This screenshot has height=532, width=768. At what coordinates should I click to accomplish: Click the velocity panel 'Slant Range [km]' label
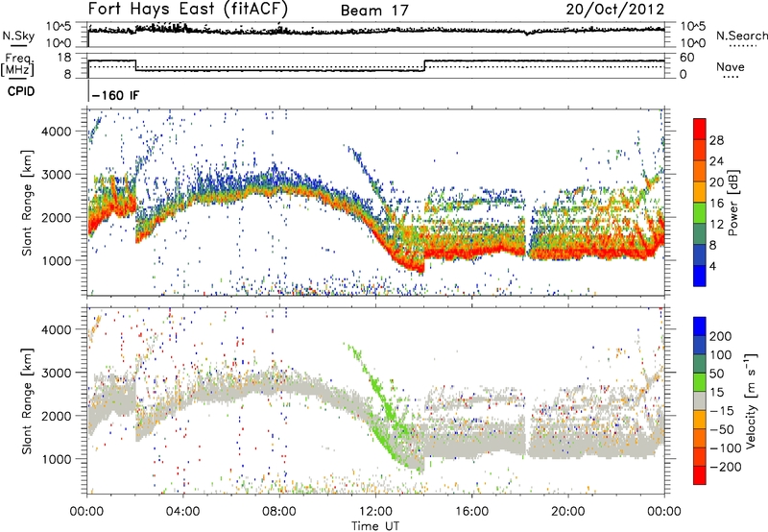pyautogui.click(x=27, y=400)
